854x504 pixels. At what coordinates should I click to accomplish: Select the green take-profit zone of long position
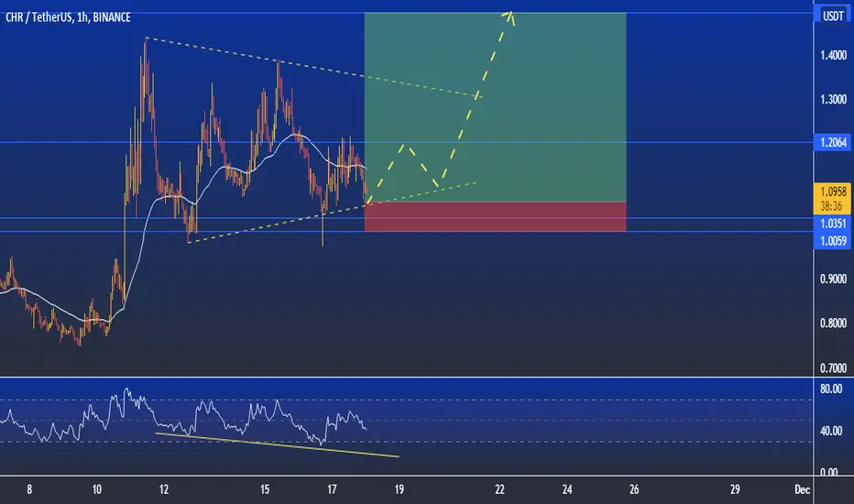(495, 107)
